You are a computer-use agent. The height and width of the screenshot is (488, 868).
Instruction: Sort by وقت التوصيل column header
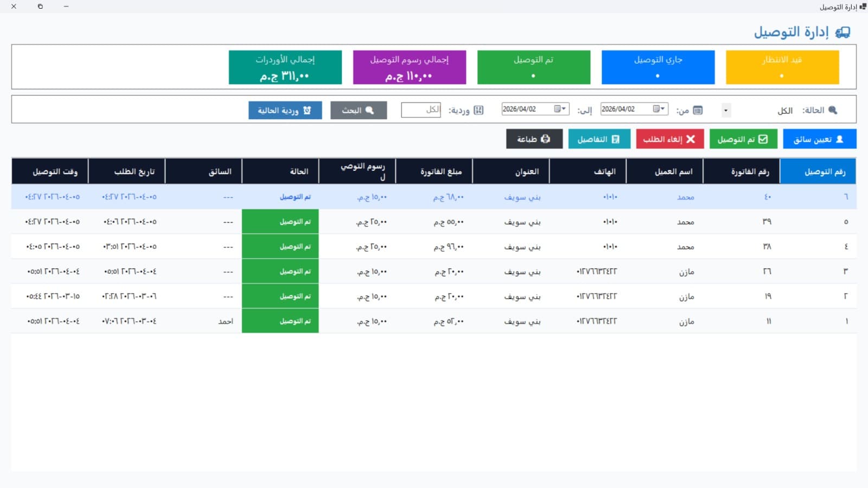[50, 171]
